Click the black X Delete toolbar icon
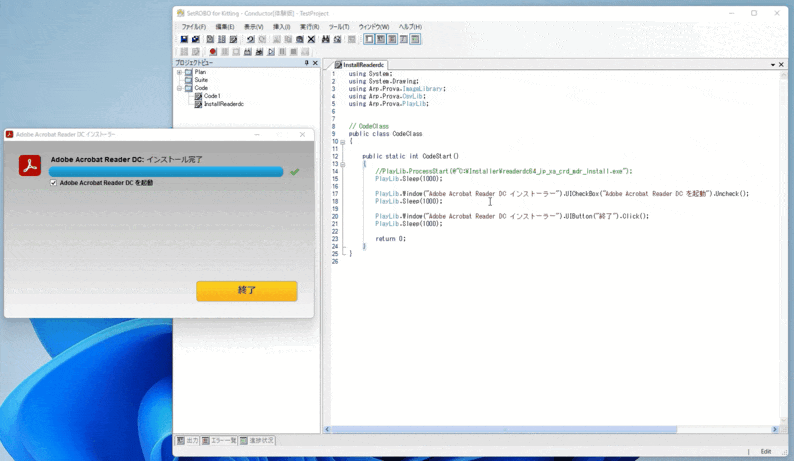This screenshot has width=794, height=461. coord(311,39)
